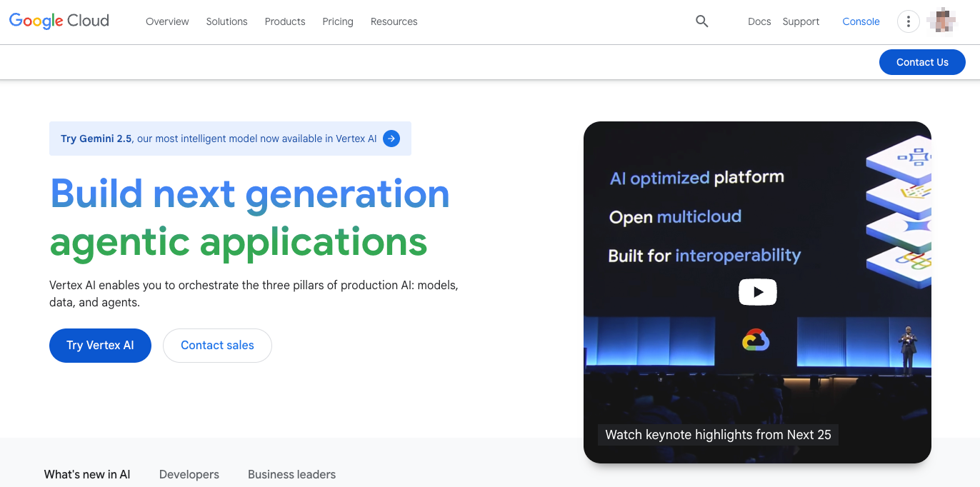Screen dimensions: 980x487
Task: Open the Console link
Action: pos(861,21)
